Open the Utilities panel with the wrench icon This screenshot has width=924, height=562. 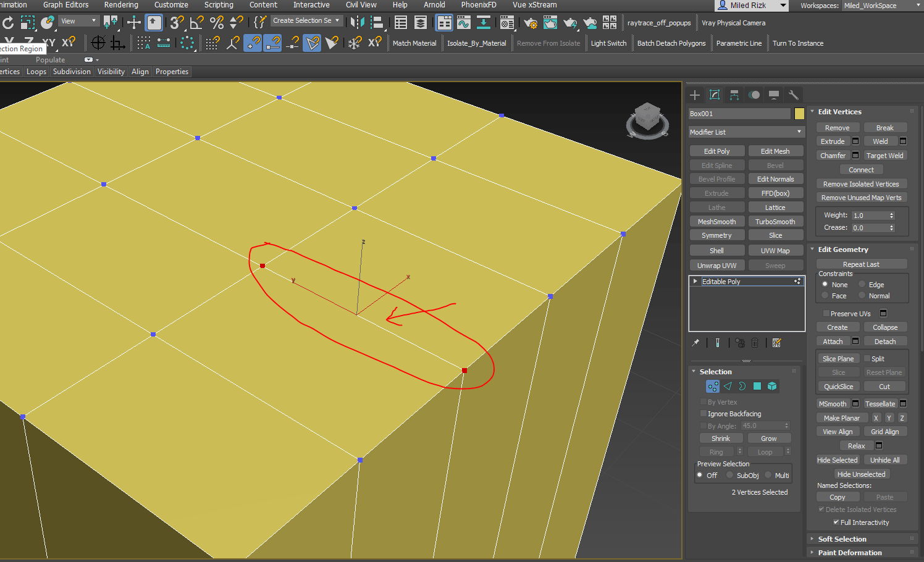tap(794, 94)
